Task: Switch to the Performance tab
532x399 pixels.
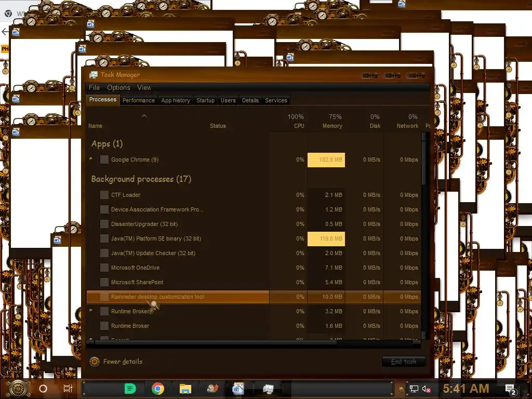Action: coord(138,100)
